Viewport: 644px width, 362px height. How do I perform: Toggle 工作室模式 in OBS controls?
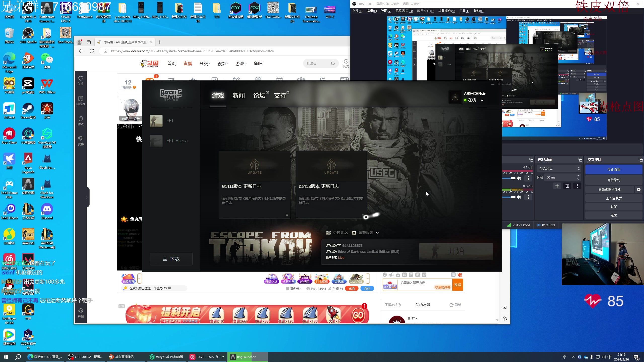pyautogui.click(x=614, y=198)
